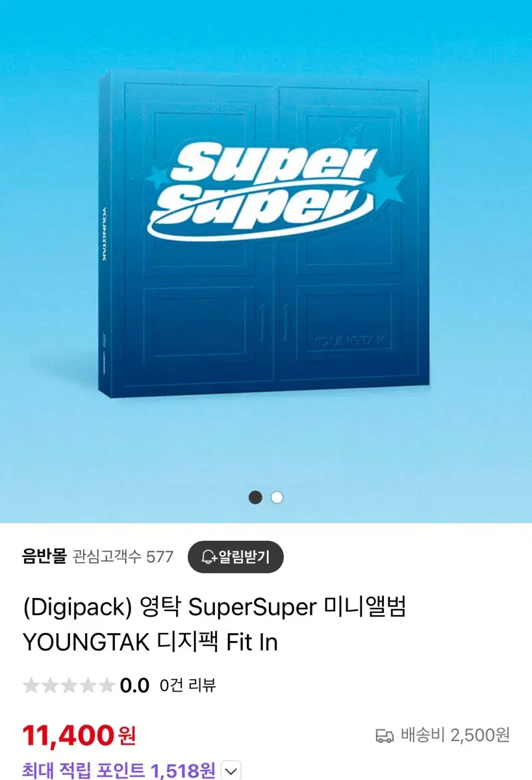Click the fifth gray rating star

tap(107, 685)
